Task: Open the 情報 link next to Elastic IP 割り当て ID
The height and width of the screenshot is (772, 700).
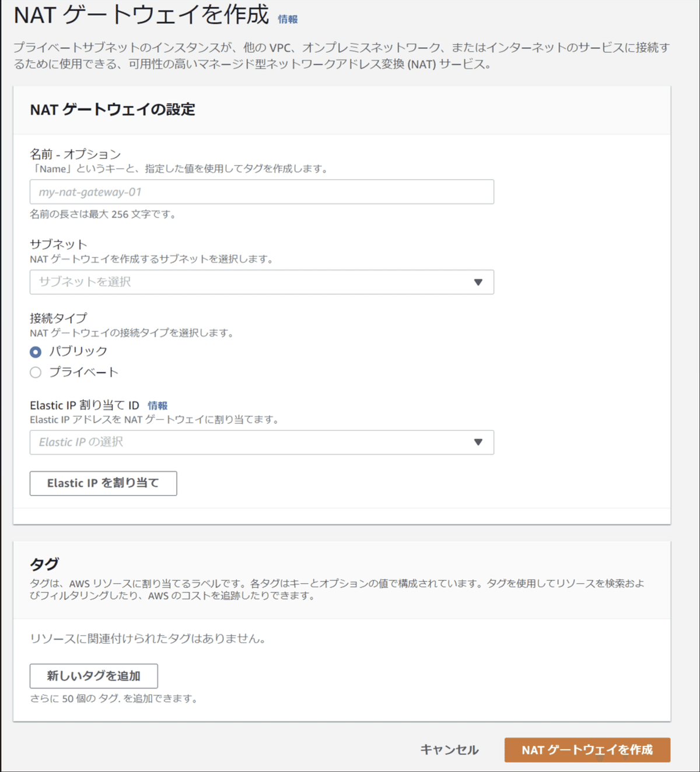Action: [157, 405]
